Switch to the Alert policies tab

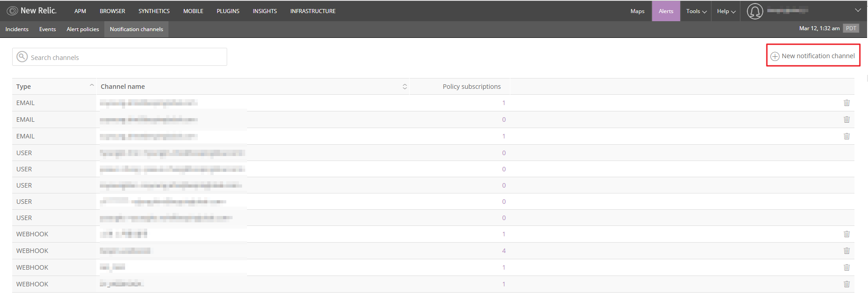point(83,29)
